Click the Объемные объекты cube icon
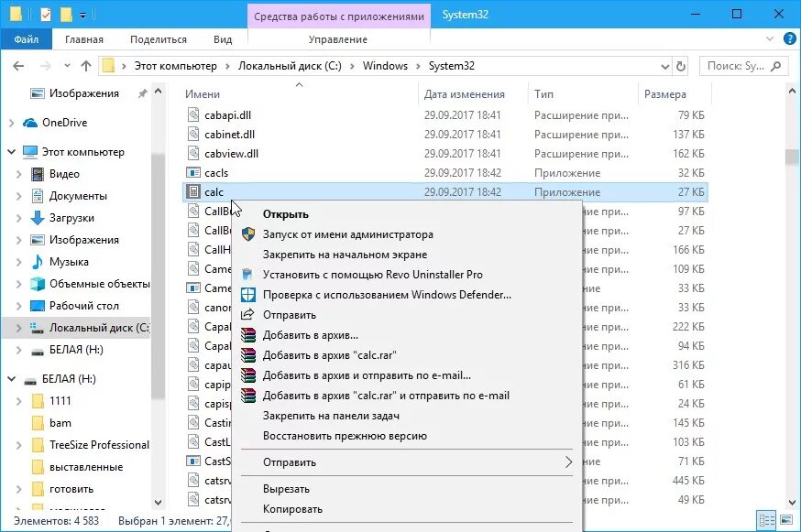 pos(38,283)
